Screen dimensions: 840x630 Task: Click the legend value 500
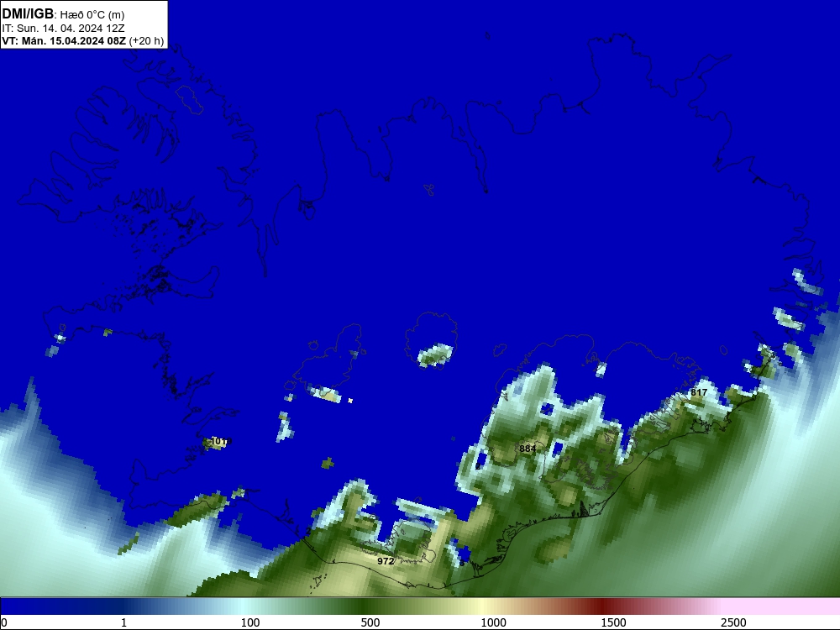[x=370, y=622]
